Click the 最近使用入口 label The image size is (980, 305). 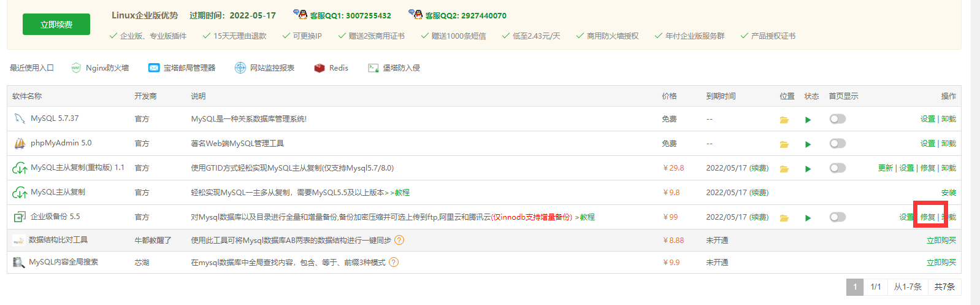pyautogui.click(x=32, y=68)
